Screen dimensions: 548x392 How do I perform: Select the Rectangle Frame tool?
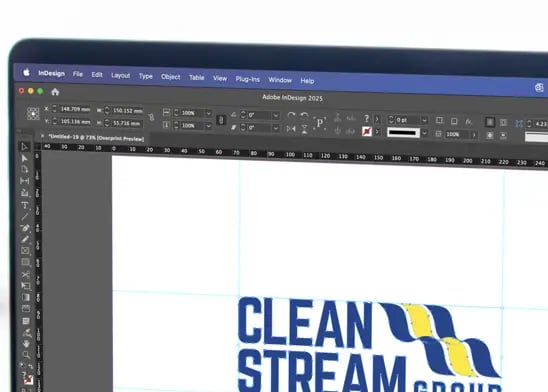tap(25, 251)
